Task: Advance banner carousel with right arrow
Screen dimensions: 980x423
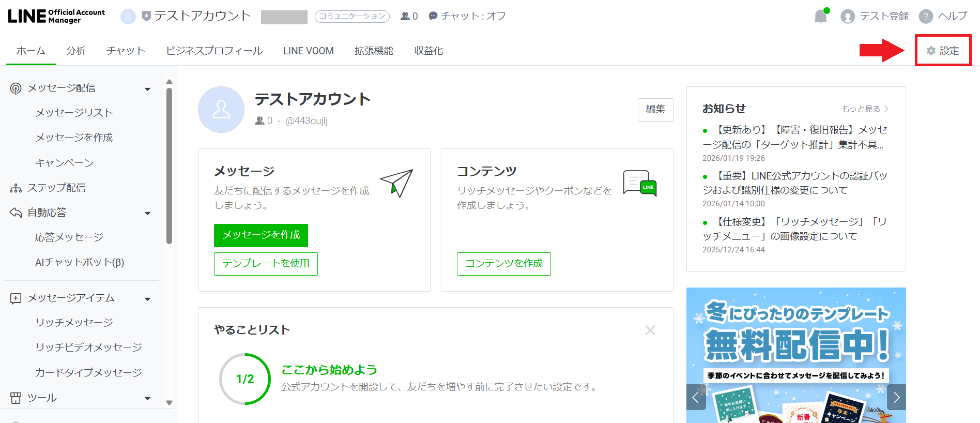Action: pyautogui.click(x=896, y=397)
